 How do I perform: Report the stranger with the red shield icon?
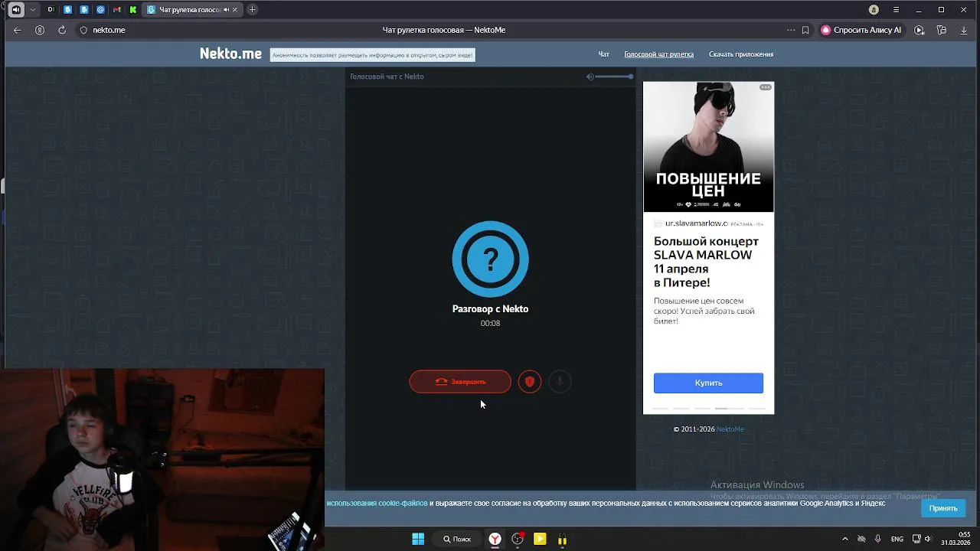530,382
